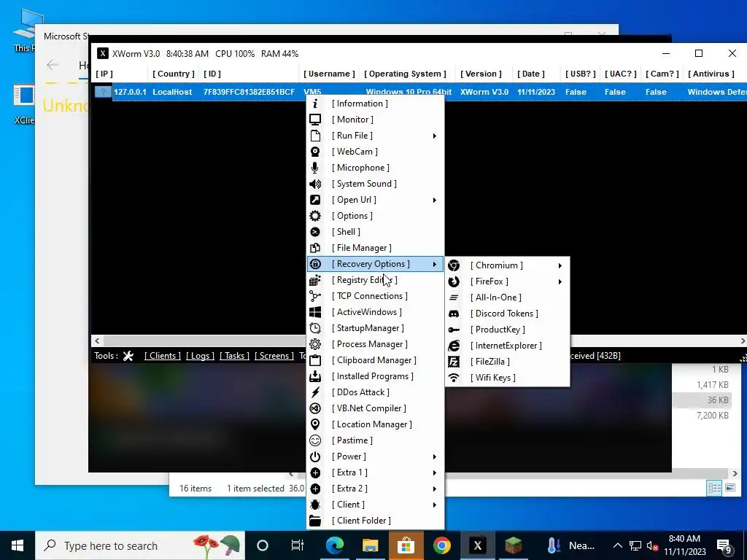Expand the Open Url submenu arrow
The width and height of the screenshot is (747, 560).
[435, 200]
